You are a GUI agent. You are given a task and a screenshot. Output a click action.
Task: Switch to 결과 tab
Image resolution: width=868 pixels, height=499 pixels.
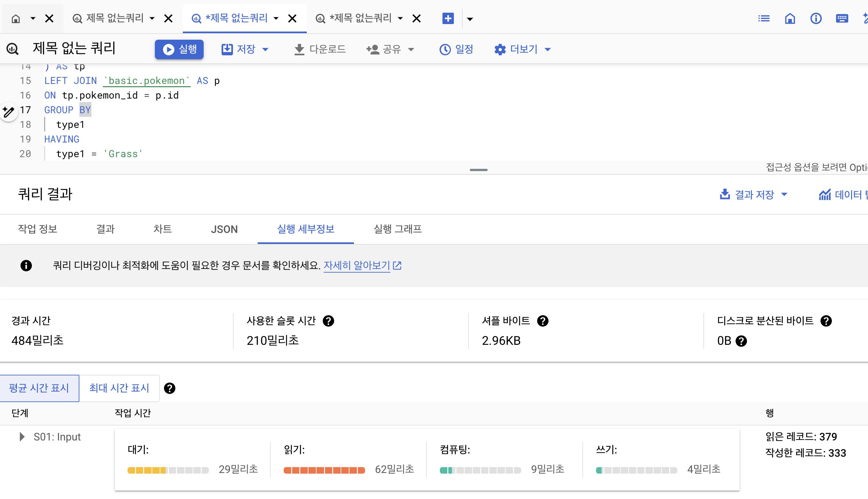pyautogui.click(x=105, y=229)
